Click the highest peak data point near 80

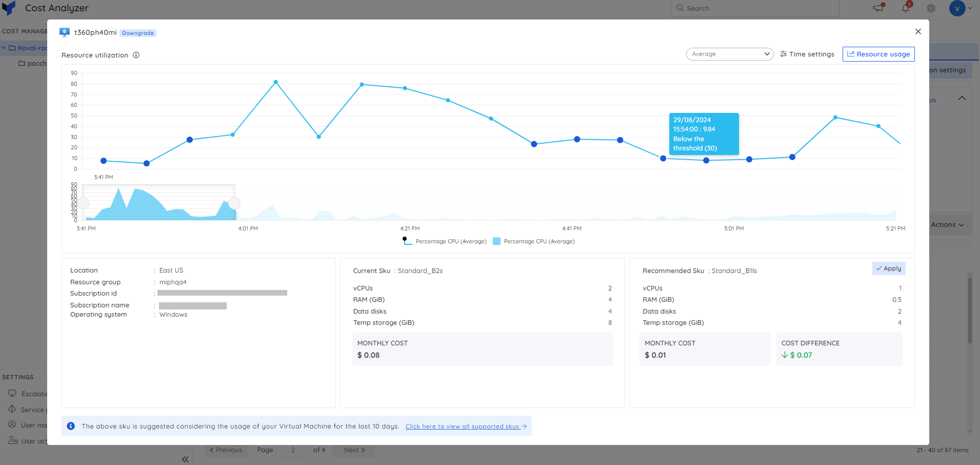(x=276, y=82)
